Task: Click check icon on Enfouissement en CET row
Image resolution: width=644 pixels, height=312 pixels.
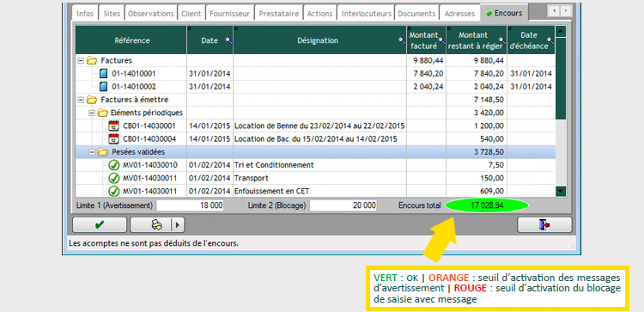Action: [x=113, y=191]
